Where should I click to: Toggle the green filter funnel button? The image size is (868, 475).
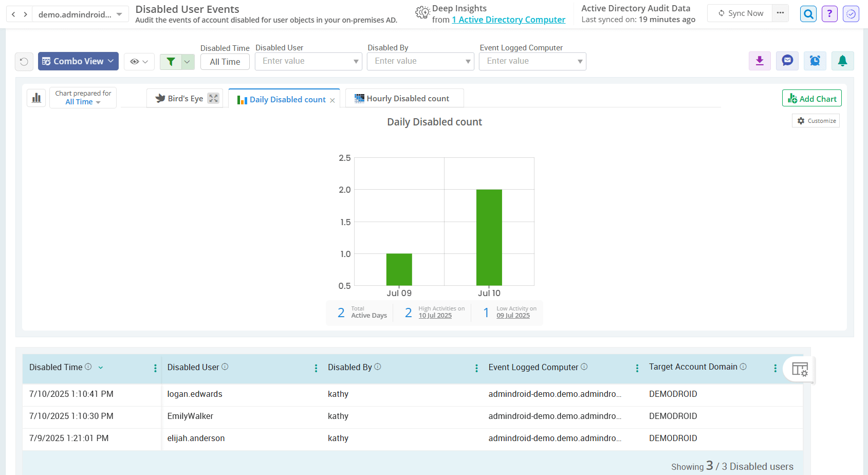171,62
